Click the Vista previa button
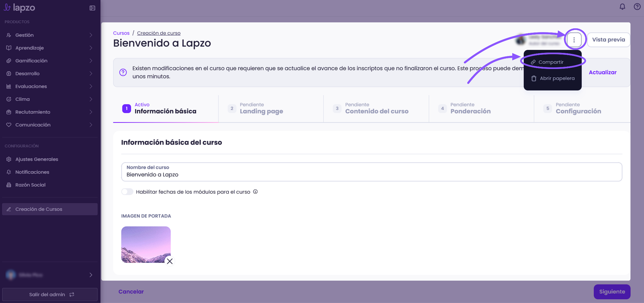Viewport: 644px width, 303px height. coord(608,40)
